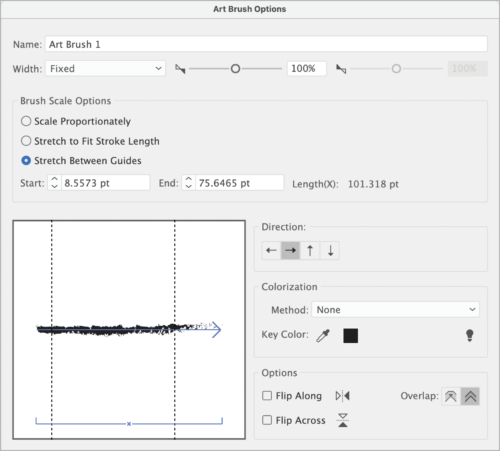Choose the adjust overlap corners and folds option
The image size is (500, 451).
pos(470,396)
